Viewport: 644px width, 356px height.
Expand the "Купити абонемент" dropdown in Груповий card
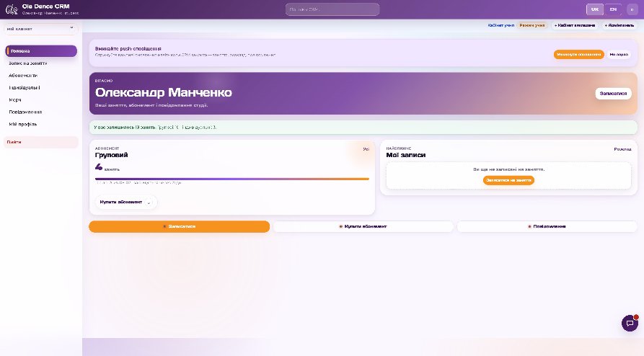(125, 202)
